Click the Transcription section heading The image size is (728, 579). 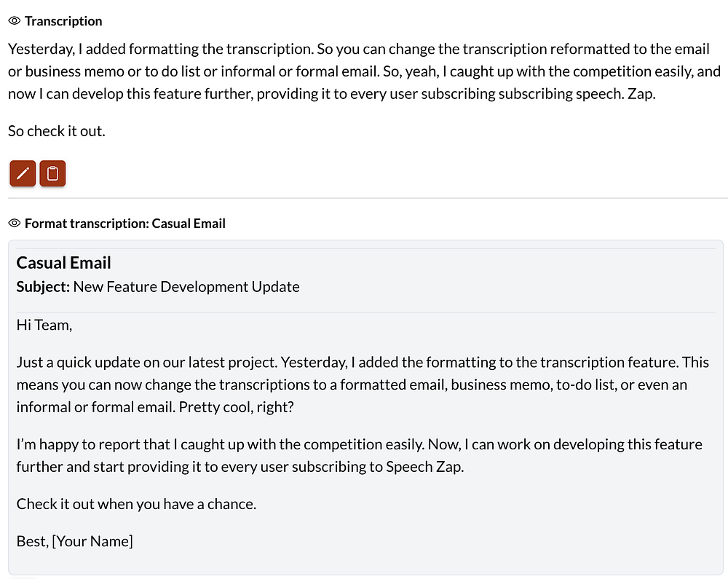point(63,21)
